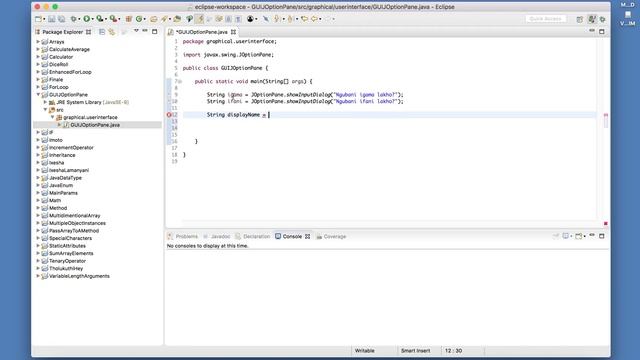The width and height of the screenshot is (640, 360).
Task: Click the Search folder toolbar icon
Action: (x=177, y=19)
